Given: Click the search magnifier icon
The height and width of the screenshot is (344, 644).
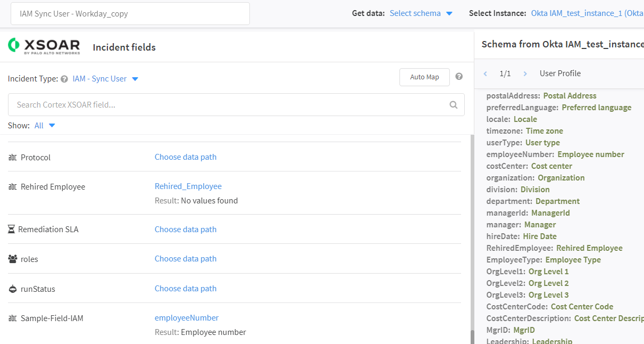Looking at the screenshot, I should (x=453, y=105).
